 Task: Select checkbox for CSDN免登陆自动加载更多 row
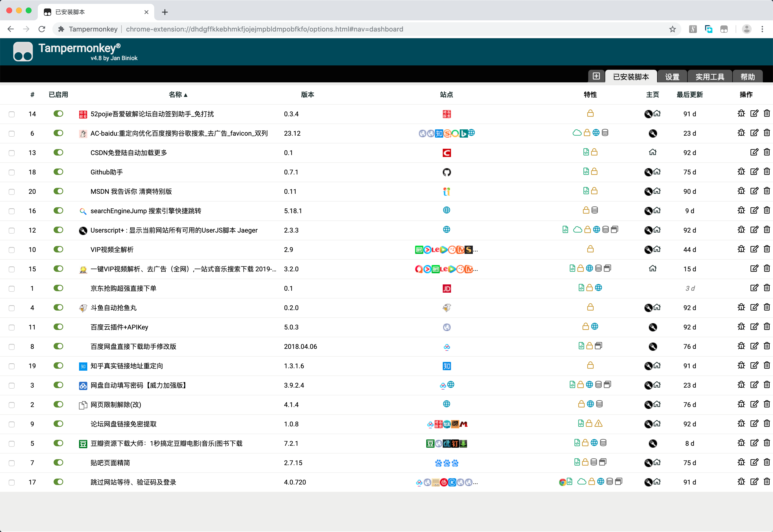tap(12, 153)
